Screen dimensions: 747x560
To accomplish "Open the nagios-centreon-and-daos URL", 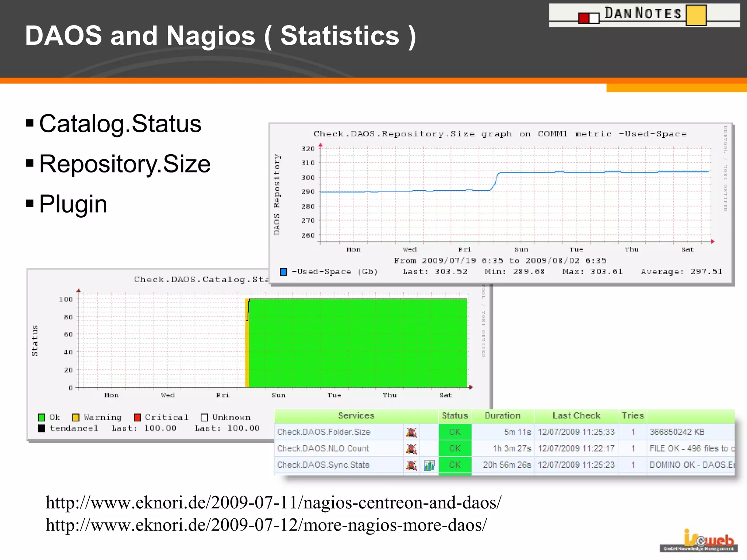I will (274, 503).
